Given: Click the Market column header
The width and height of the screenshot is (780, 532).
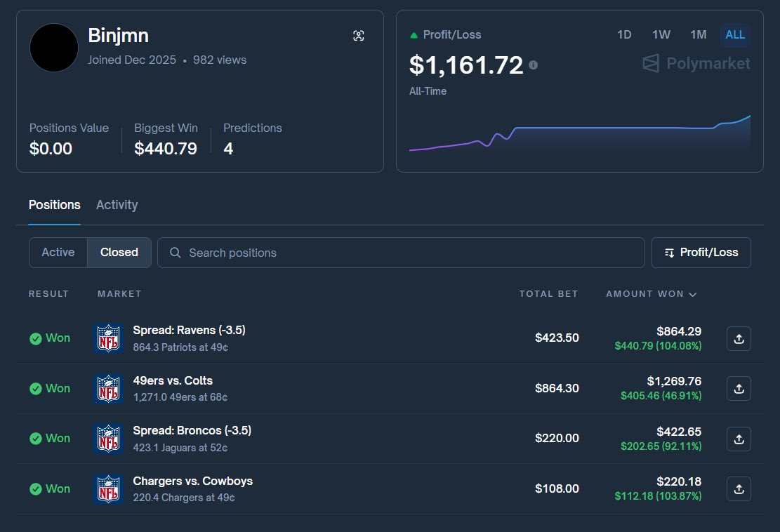Looking at the screenshot, I should pos(119,294).
